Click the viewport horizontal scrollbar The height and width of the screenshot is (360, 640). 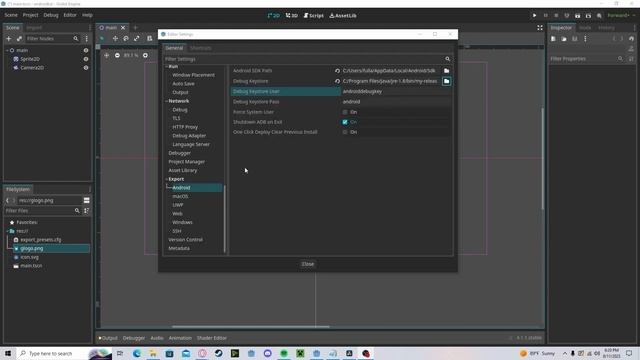pyautogui.click(x=250, y=327)
